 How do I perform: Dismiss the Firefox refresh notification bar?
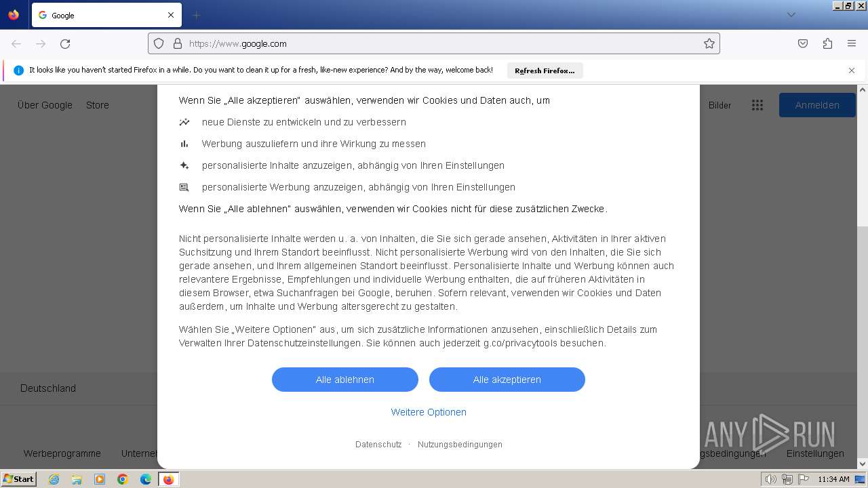(852, 70)
